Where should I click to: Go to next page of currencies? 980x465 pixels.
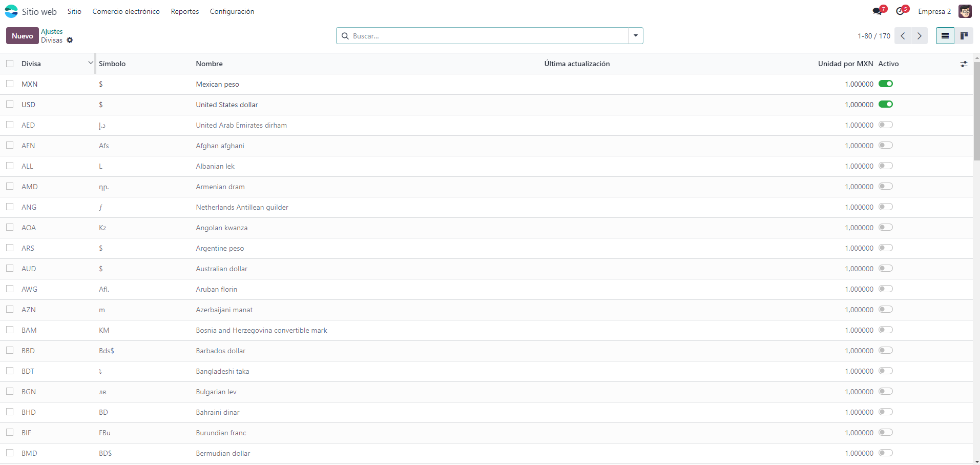pos(920,36)
